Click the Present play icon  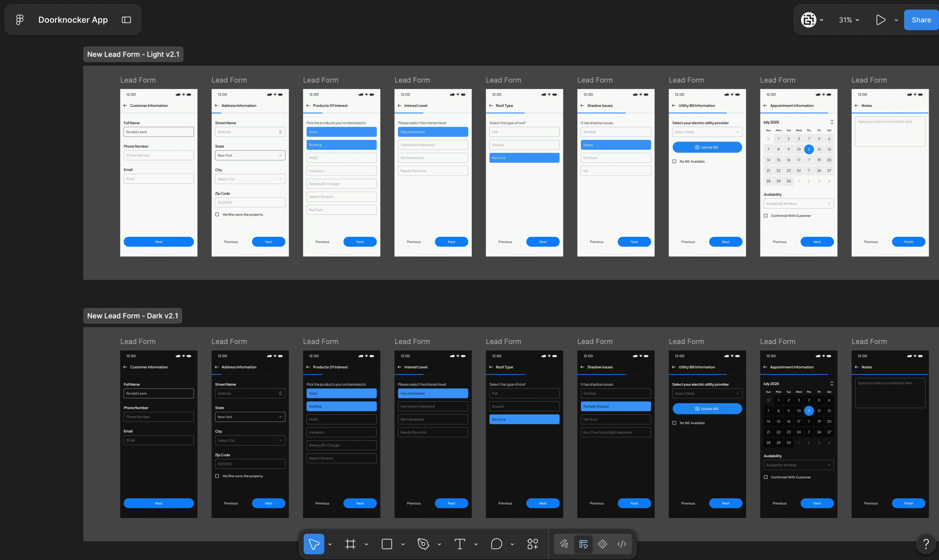pyautogui.click(x=880, y=20)
